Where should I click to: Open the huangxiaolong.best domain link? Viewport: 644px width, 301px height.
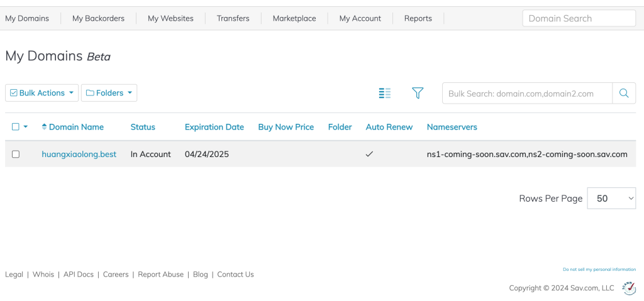pyautogui.click(x=79, y=154)
